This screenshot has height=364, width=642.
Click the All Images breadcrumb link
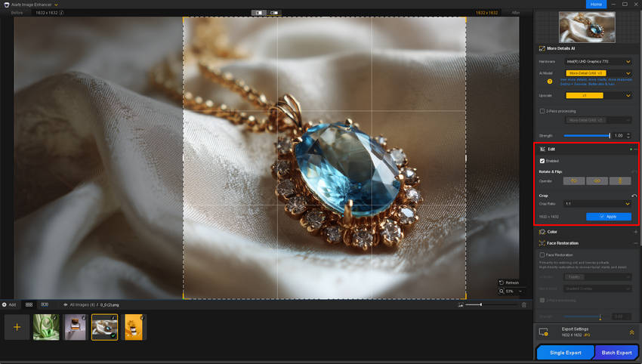[82, 304]
